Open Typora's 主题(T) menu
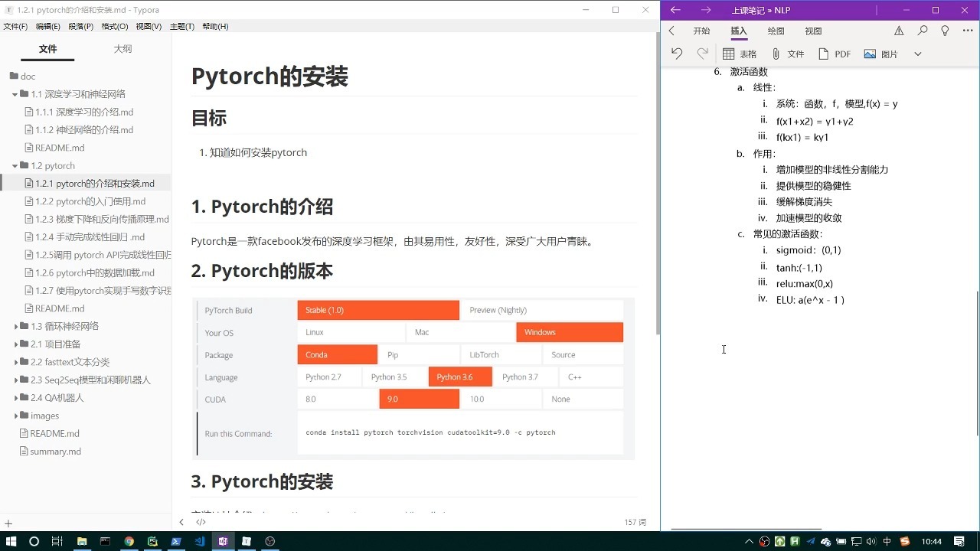980x551 pixels. (x=181, y=26)
